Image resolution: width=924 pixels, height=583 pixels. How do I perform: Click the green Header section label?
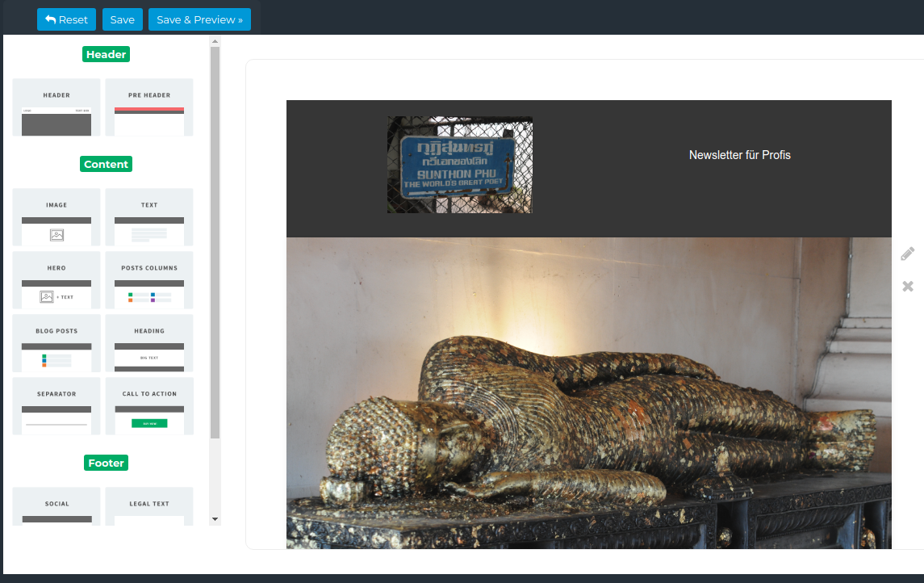click(x=106, y=54)
